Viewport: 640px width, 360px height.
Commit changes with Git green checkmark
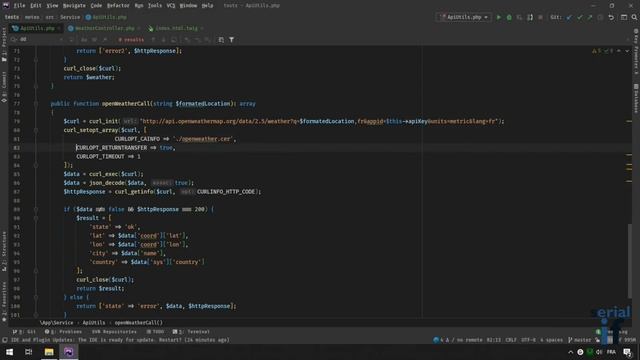580,17
